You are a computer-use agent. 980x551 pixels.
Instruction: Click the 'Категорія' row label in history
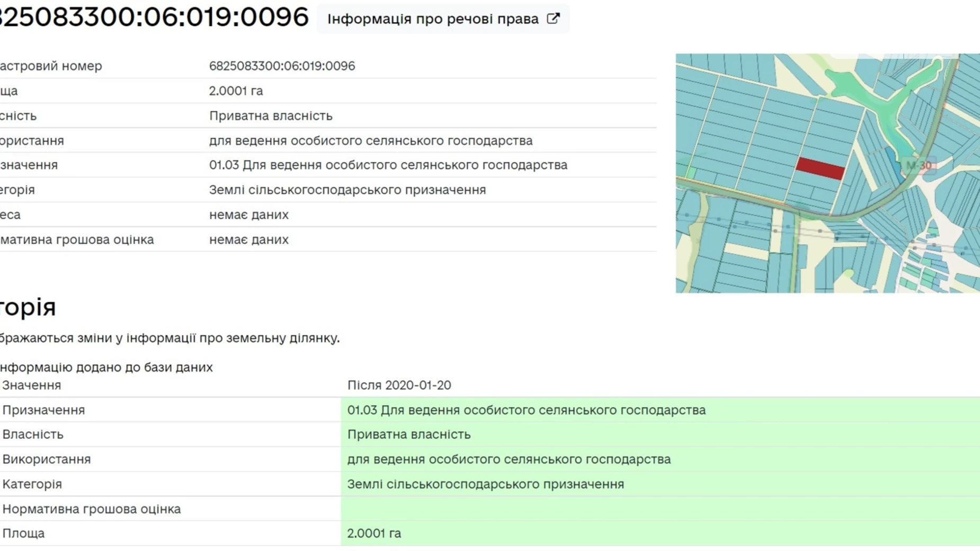[32, 485]
